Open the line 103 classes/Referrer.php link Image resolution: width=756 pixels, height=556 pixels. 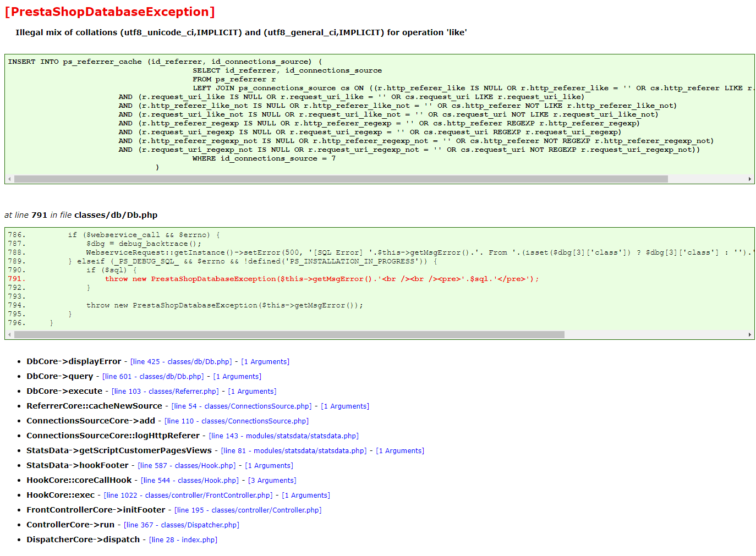165,392
